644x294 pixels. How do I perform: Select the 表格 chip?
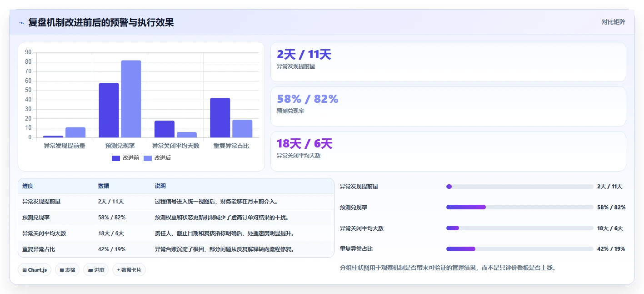pyautogui.click(x=67, y=270)
